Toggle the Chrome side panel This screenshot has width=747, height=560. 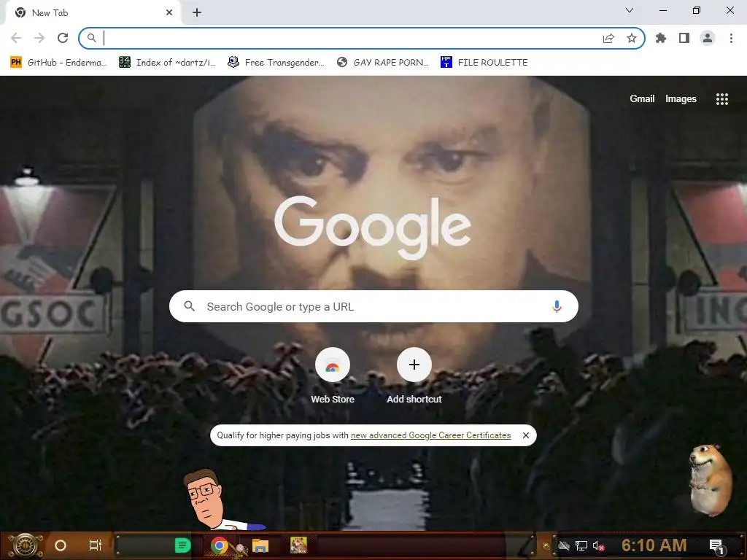684,38
